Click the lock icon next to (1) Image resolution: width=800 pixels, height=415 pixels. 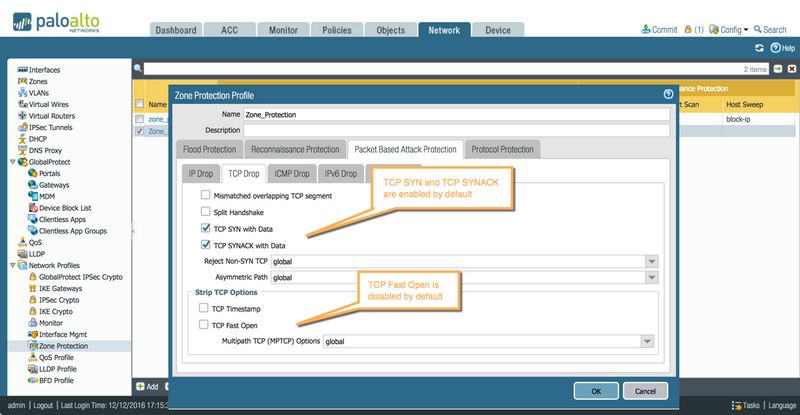[x=688, y=29]
